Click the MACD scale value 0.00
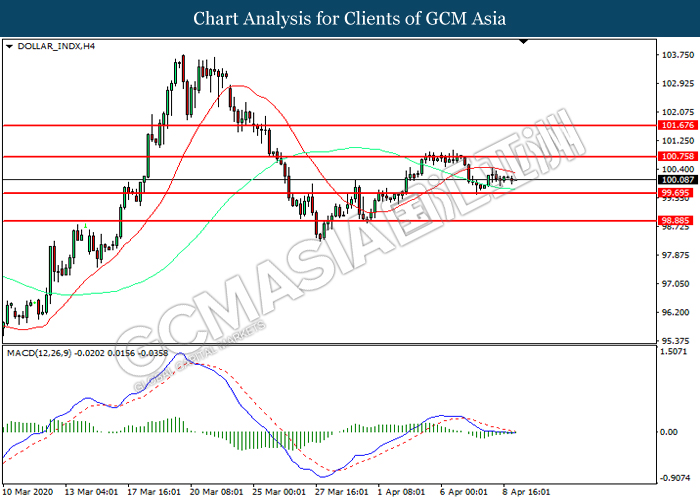This screenshot has width=700, height=500. click(x=668, y=432)
